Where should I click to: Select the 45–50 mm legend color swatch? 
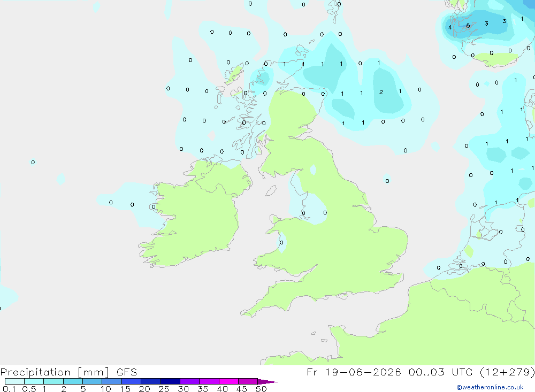point(248,381)
